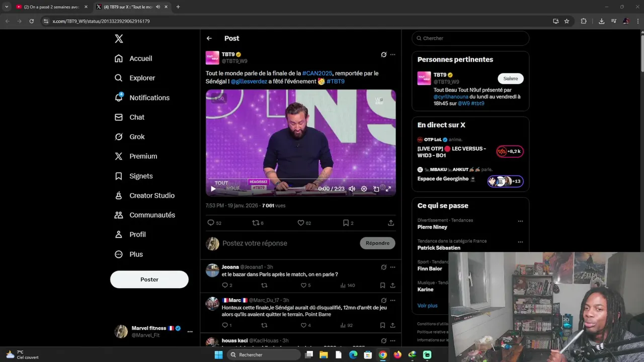Follow TBT9 with Suivre button
644x362 pixels.
511,78
